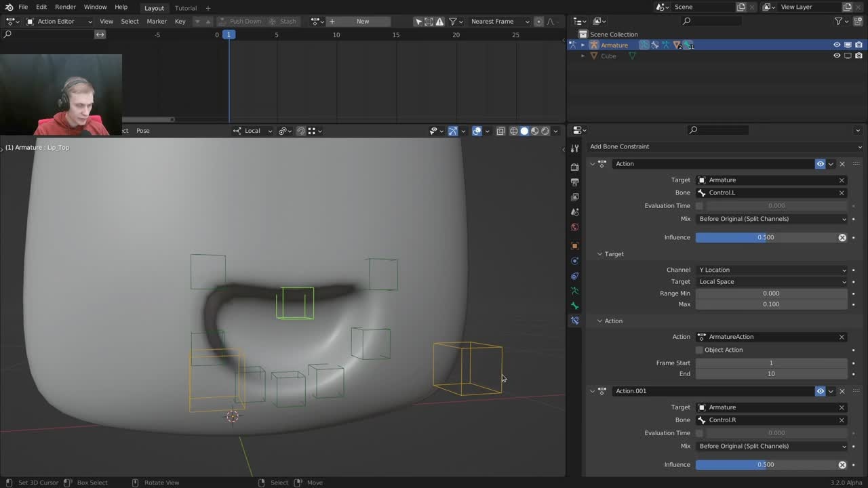
Task: Open Output properties (printer icon)
Action: (574, 183)
